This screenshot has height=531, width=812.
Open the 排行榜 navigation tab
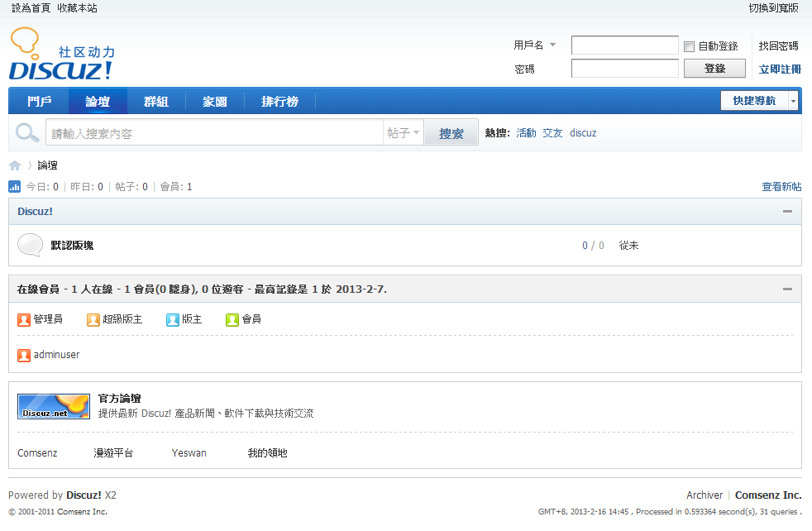pos(279,101)
